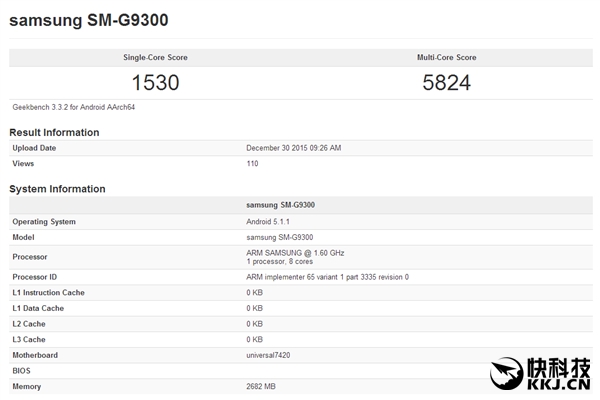Click the 'System Information' heading

(x=57, y=189)
